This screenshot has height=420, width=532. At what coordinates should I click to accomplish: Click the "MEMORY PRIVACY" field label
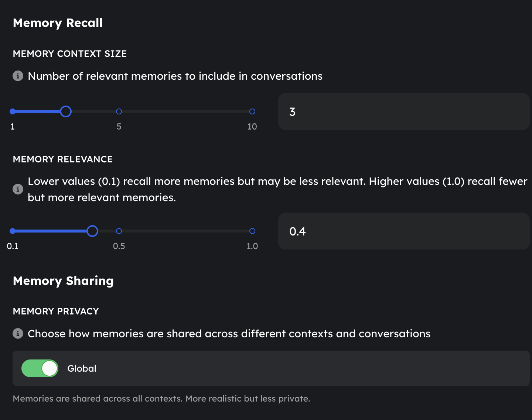click(x=56, y=311)
